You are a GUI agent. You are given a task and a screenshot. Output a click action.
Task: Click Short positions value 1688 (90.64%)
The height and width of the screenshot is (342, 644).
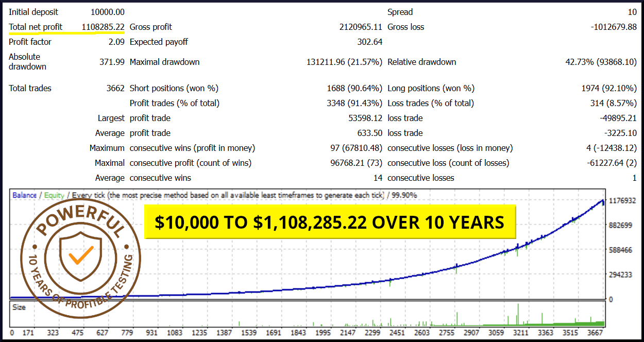(354, 88)
